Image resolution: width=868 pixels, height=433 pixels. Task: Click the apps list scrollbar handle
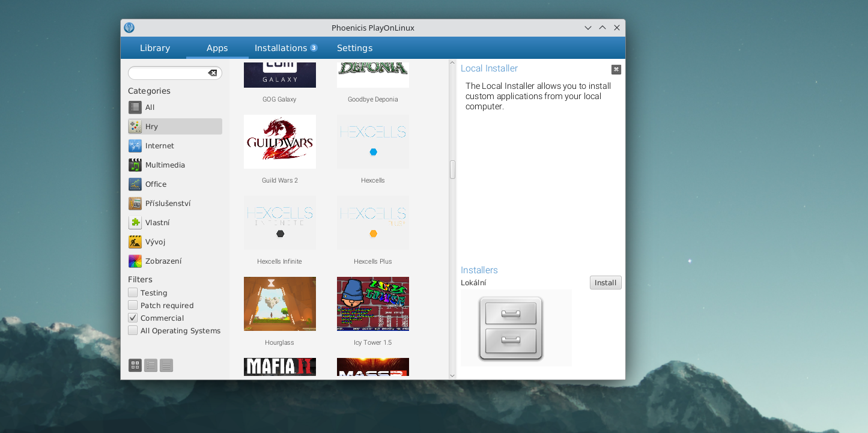tap(452, 169)
